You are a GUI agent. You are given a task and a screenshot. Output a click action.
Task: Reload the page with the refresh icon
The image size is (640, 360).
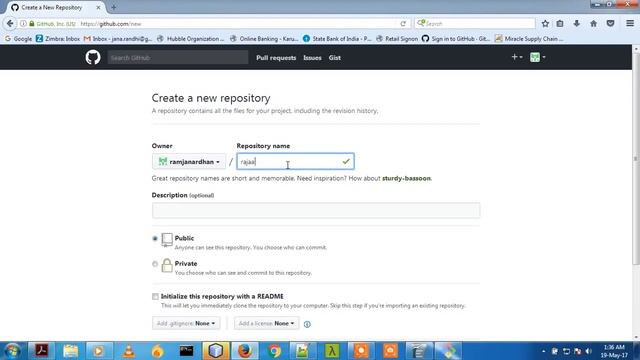(x=403, y=24)
